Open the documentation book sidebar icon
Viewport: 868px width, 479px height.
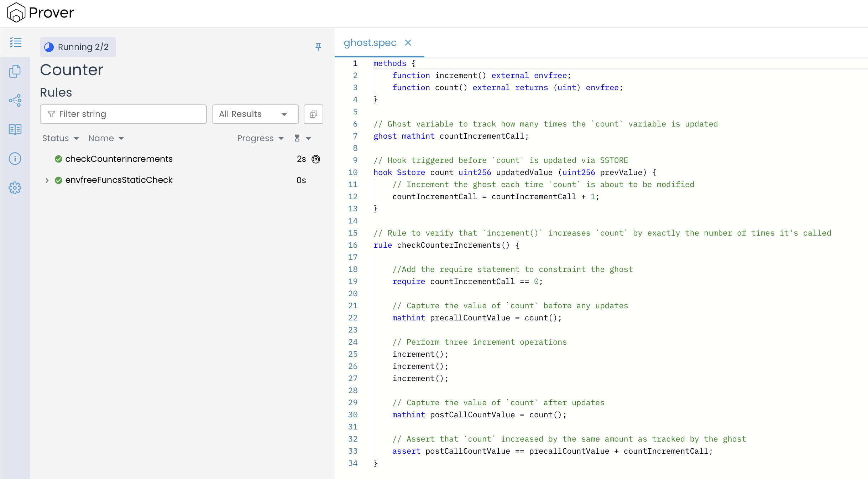15,129
